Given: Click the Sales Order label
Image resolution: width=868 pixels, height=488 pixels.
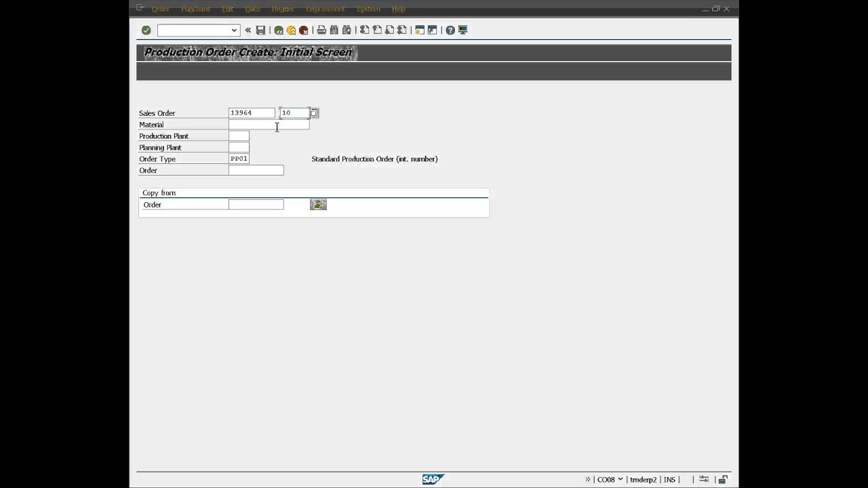Looking at the screenshot, I should tap(157, 113).
